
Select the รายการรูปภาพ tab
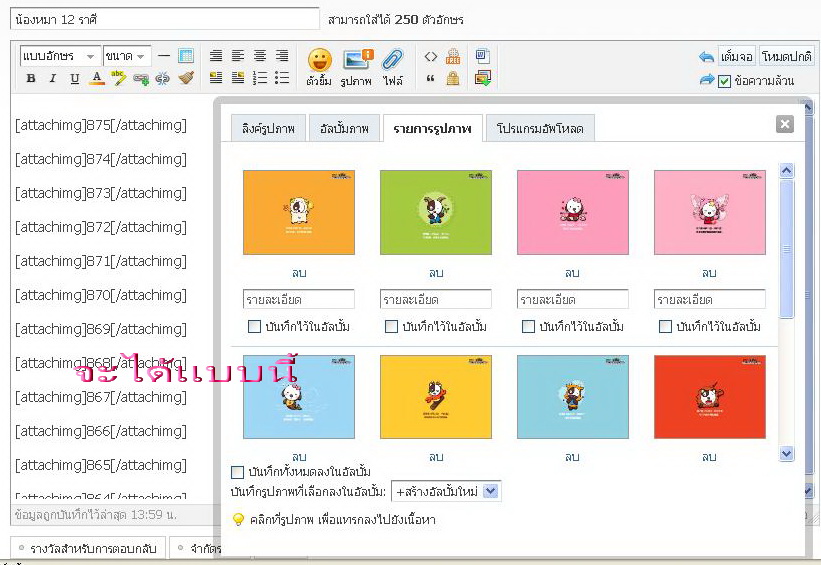tap(432, 128)
